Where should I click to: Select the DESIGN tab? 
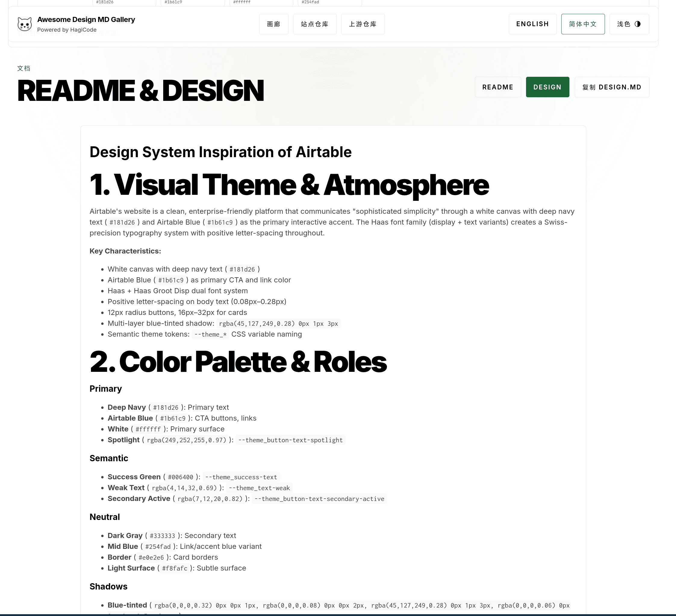(547, 87)
